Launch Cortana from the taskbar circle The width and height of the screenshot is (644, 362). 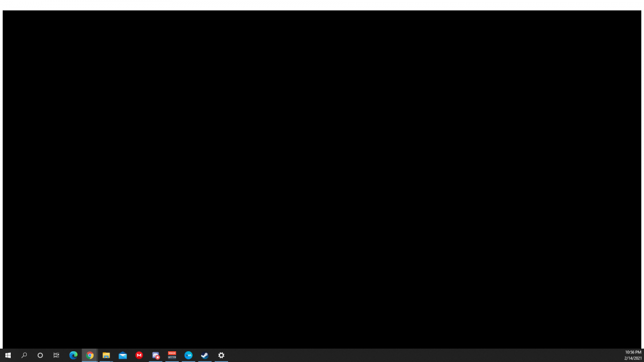coord(40,355)
